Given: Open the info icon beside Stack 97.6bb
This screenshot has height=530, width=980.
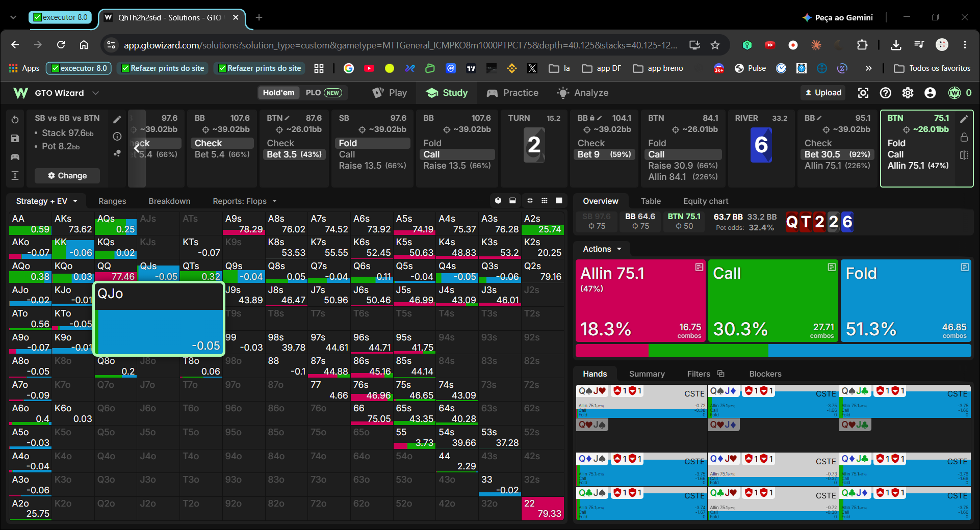Looking at the screenshot, I should click(117, 136).
